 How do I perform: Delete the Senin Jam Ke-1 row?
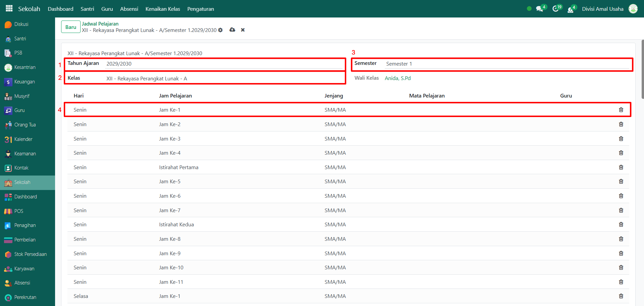[x=621, y=110]
